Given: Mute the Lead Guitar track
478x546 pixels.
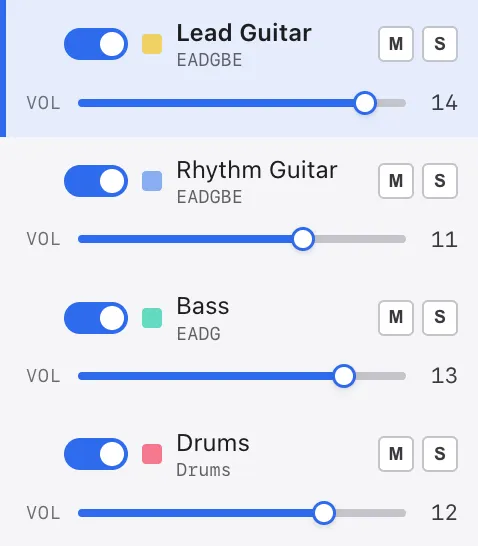Looking at the screenshot, I should (x=396, y=44).
